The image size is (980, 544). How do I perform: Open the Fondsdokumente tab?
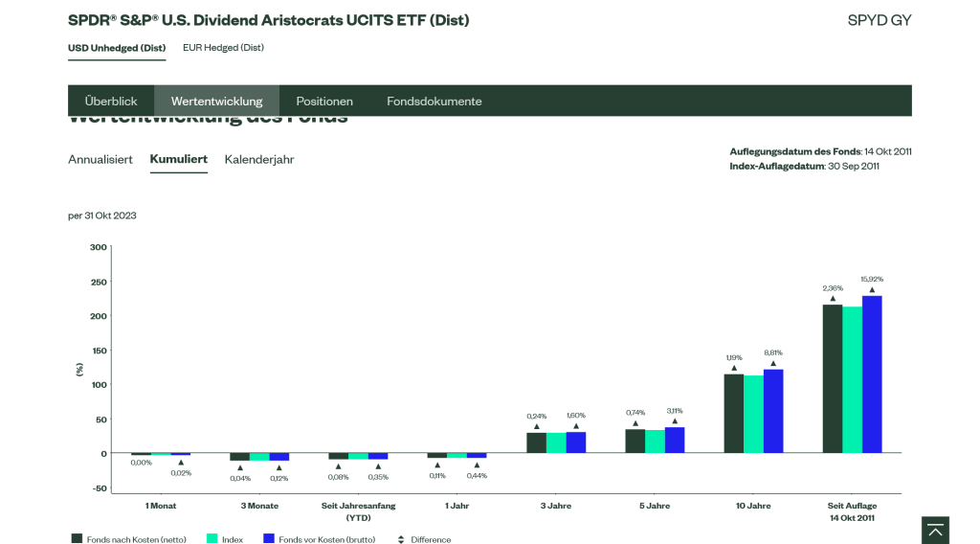(434, 101)
